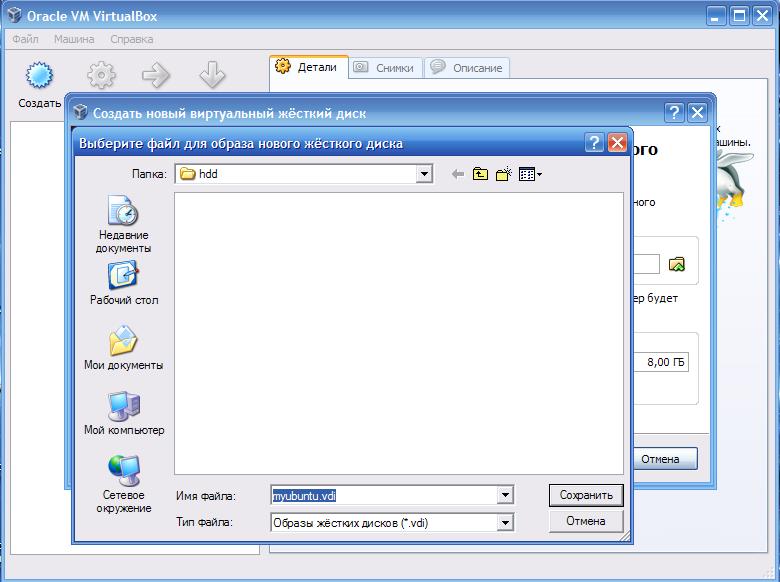Expand the file name history dropdown

(x=505, y=495)
